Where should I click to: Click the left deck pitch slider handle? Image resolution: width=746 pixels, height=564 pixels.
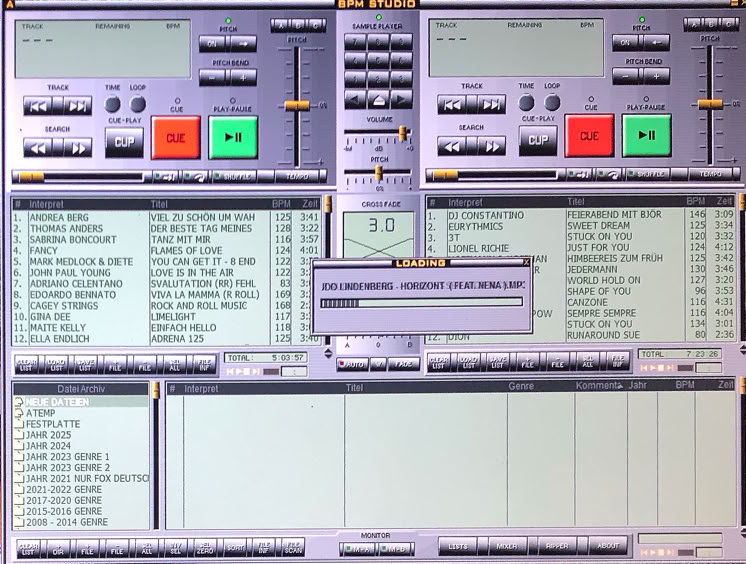295,104
